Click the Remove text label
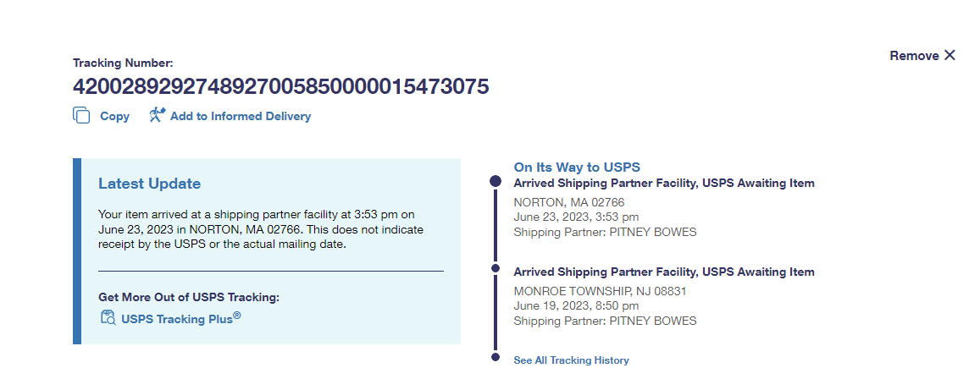980x390 pixels. click(914, 56)
